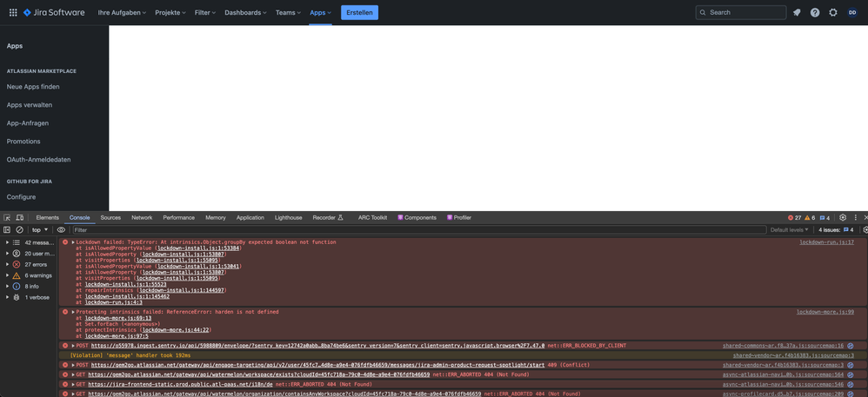
Task: Open the DD profile avatar
Action: [x=852, y=12]
